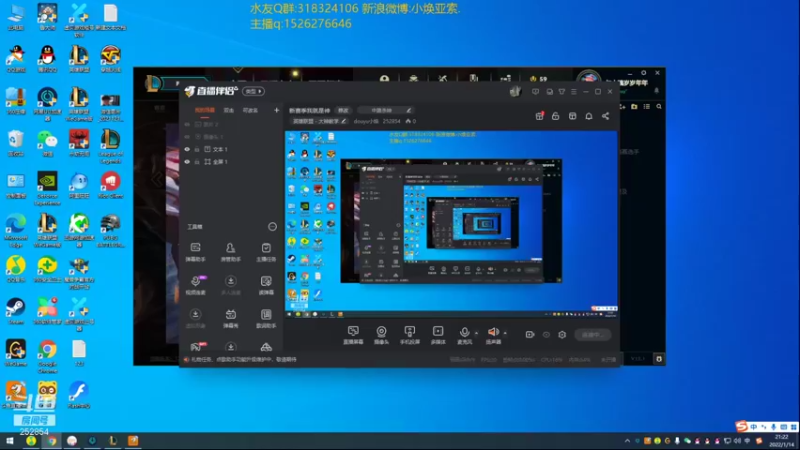Toggle the 麦克风 microphone on or off
The height and width of the screenshot is (450, 800).
(x=464, y=335)
